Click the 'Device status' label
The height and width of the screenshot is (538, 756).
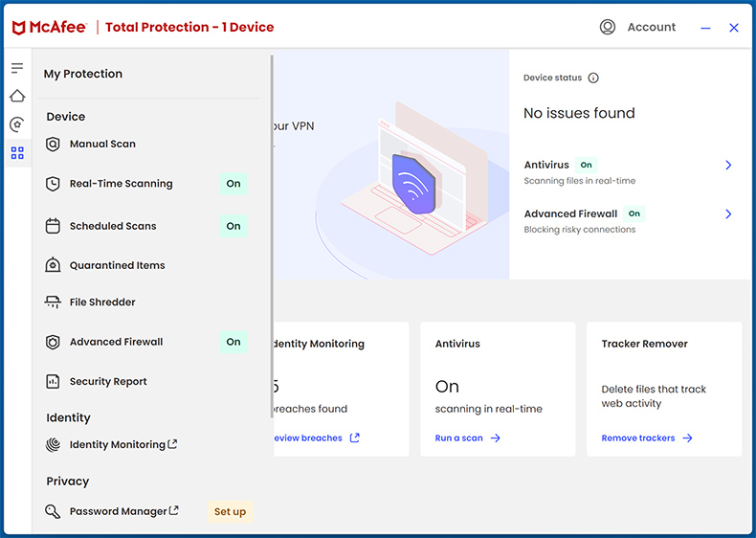[552, 78]
